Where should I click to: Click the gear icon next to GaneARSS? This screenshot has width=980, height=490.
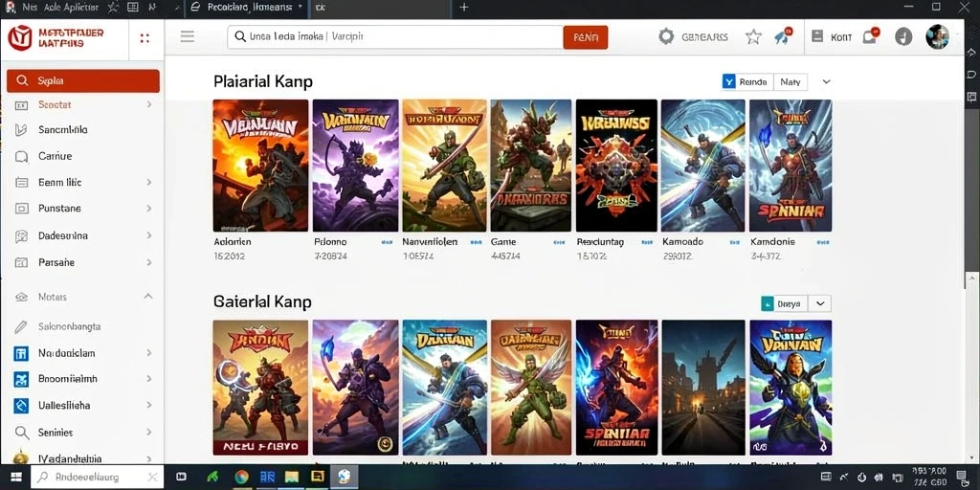[666, 37]
